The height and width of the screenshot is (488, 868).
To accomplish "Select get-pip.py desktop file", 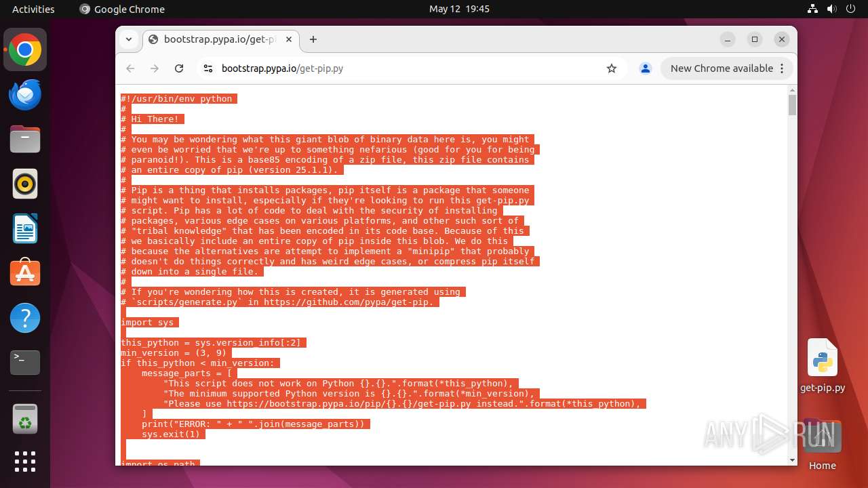I will point(823,367).
